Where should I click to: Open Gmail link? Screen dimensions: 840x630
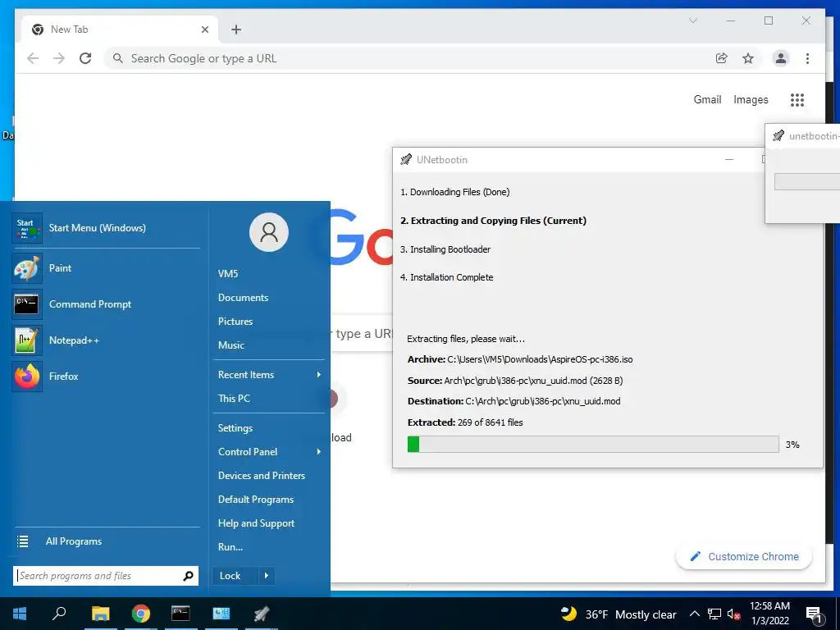point(707,99)
